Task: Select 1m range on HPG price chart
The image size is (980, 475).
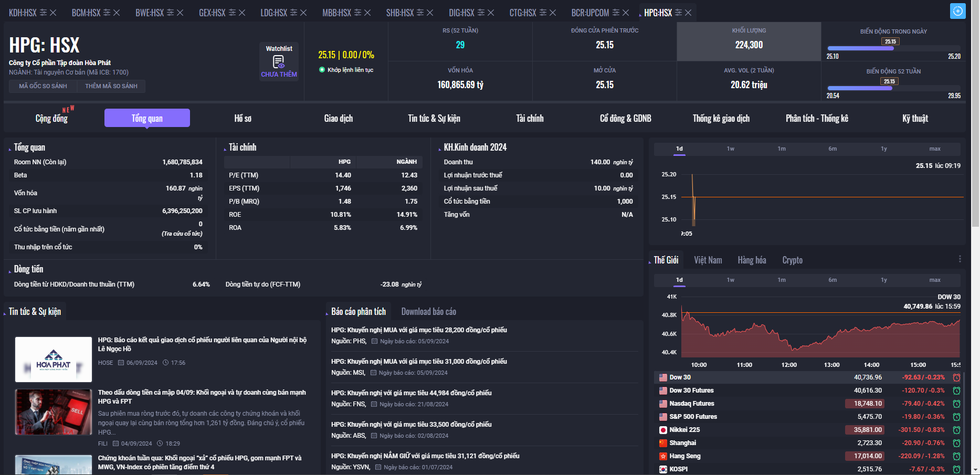Action: pos(782,149)
